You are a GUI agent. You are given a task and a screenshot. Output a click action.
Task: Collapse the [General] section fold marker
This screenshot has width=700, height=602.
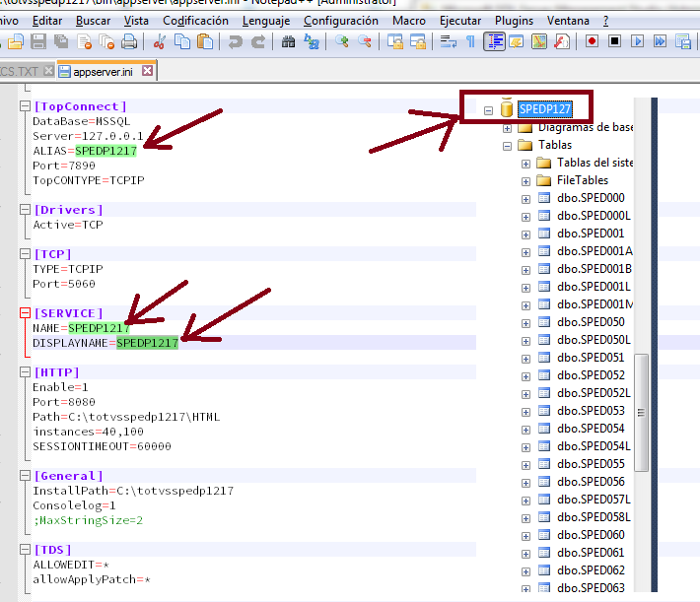(x=25, y=476)
